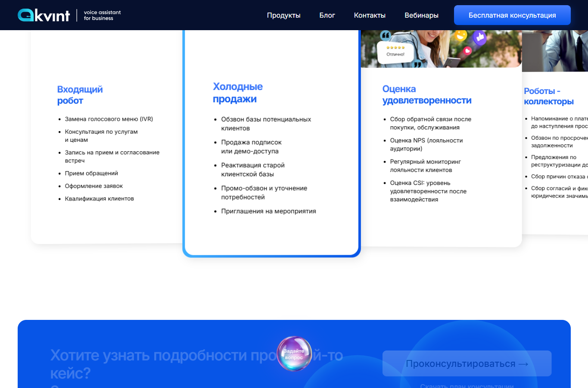Open the Задайте вопрос chat bubble

294,354
